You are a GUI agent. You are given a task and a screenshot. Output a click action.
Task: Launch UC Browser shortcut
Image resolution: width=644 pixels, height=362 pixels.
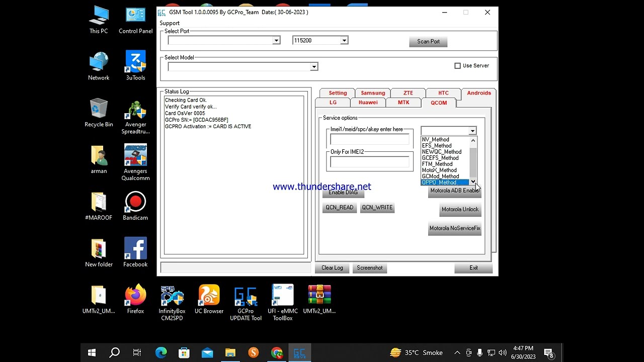point(209,300)
